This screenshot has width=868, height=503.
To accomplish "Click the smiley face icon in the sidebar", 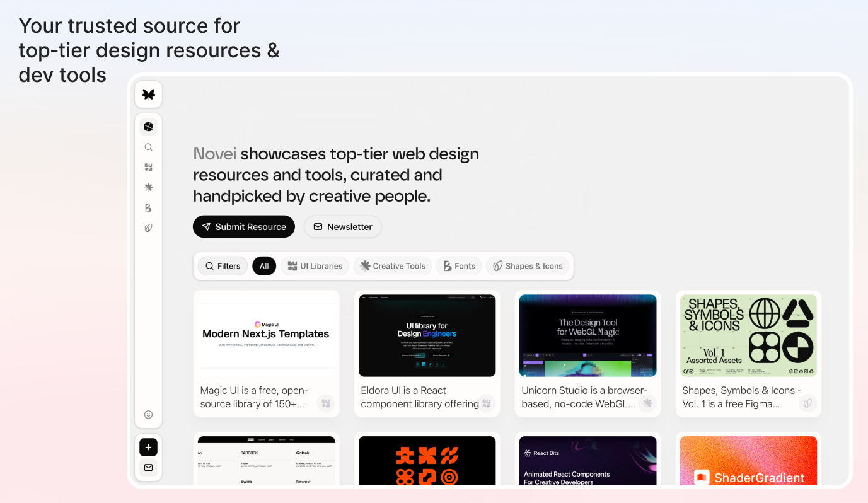I will pyautogui.click(x=148, y=414).
